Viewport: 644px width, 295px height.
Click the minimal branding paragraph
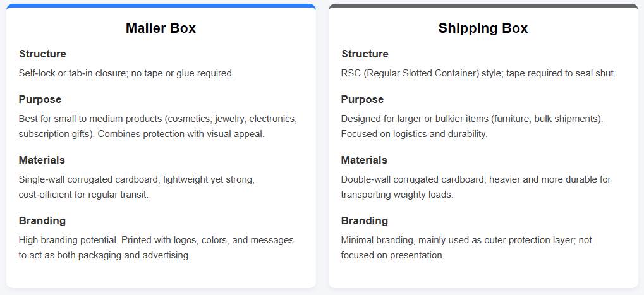click(x=466, y=248)
